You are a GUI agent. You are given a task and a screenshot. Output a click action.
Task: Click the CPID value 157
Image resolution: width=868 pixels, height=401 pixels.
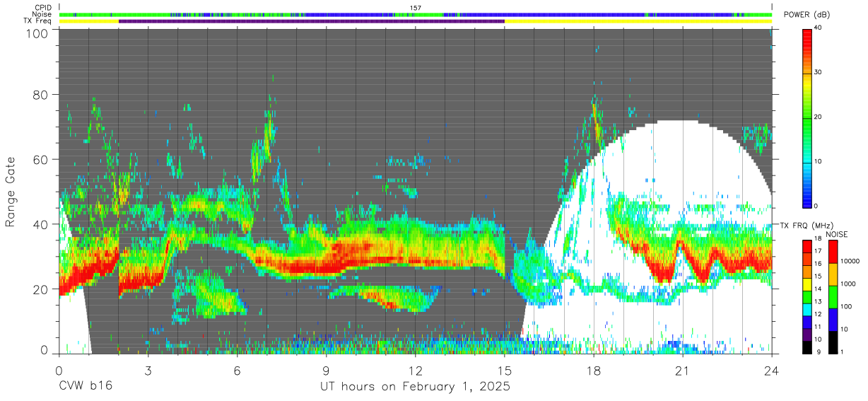[416, 8]
